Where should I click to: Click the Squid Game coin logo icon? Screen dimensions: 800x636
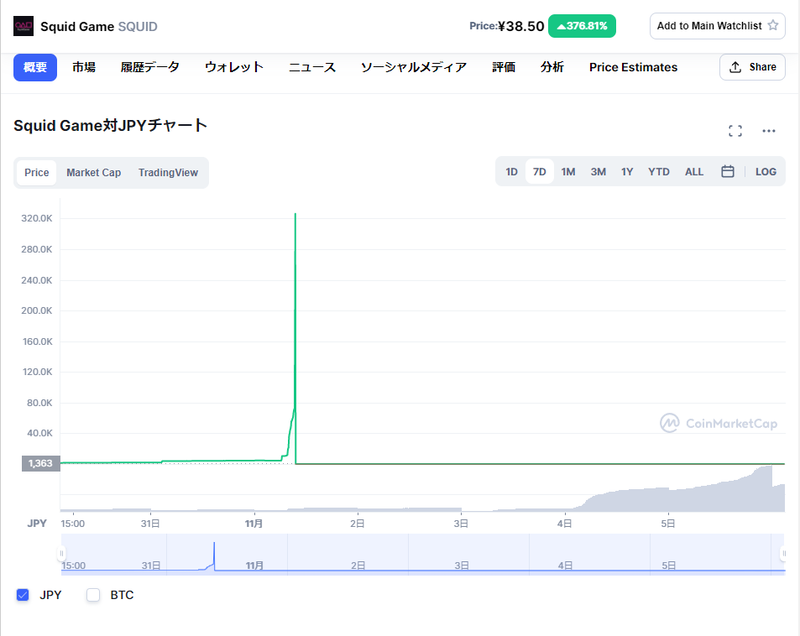coord(23,26)
